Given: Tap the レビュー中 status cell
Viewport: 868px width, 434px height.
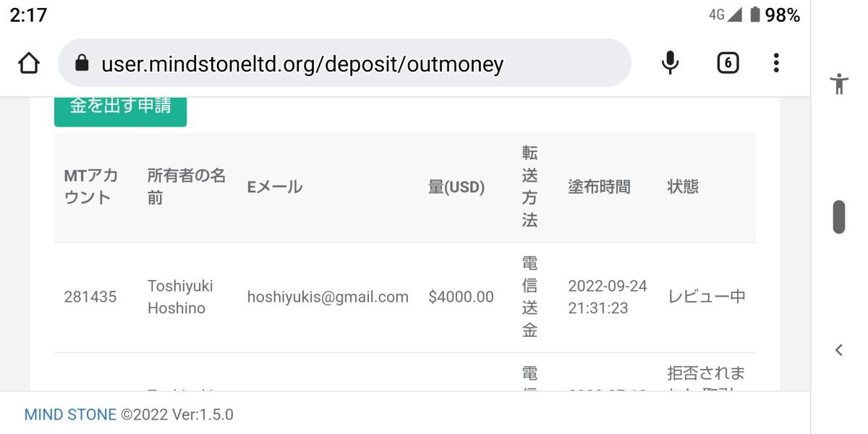Looking at the screenshot, I should point(706,297).
